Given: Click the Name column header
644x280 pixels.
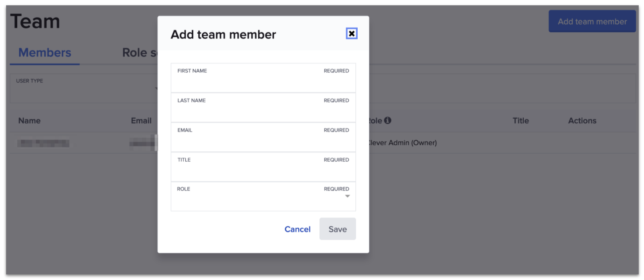Looking at the screenshot, I should (29, 121).
